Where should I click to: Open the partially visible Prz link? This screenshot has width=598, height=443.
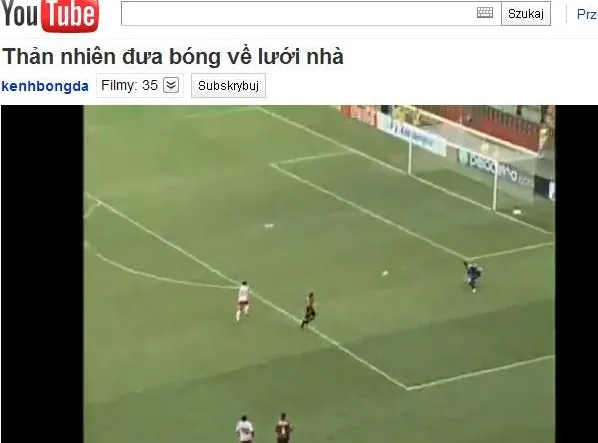coord(587,14)
